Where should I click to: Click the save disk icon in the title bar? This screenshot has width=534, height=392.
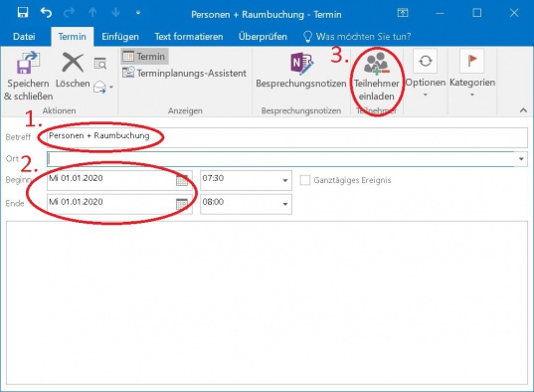click(x=23, y=13)
